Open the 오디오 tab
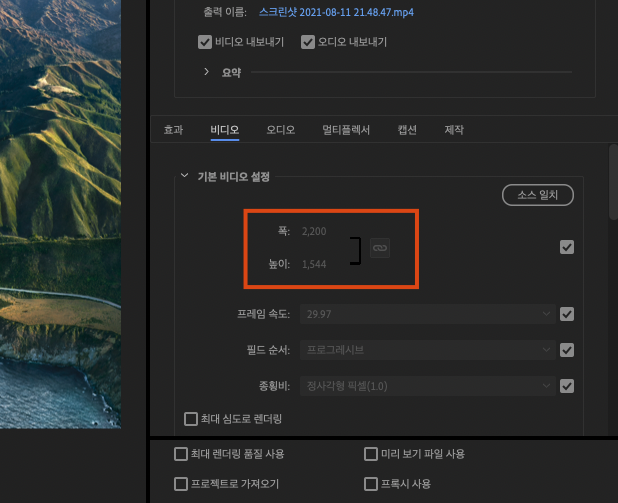Viewport: 618px width, 503px height. pos(281,130)
